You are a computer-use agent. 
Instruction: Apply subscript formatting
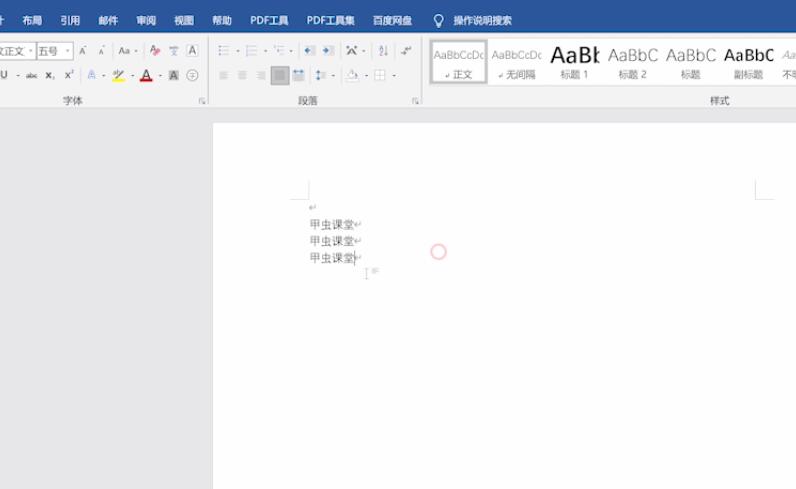50,76
